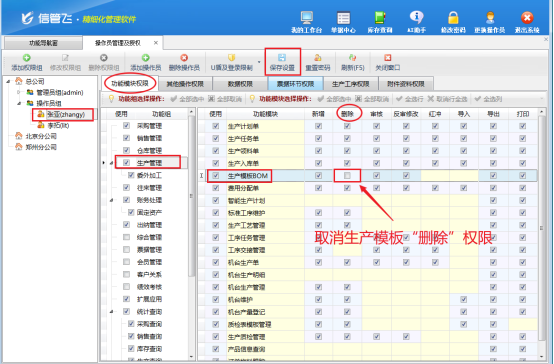Close the 操作员管理及授权 tab
554x364 pixels.
click(156, 43)
